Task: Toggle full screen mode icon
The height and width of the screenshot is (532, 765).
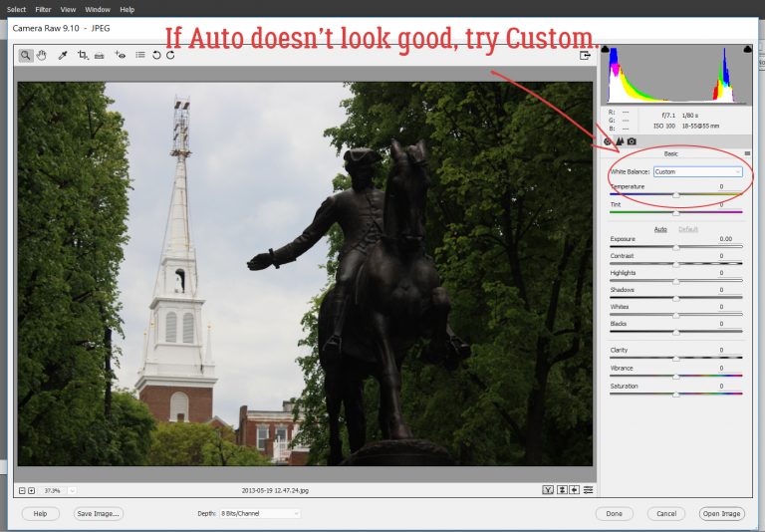Action: point(585,55)
